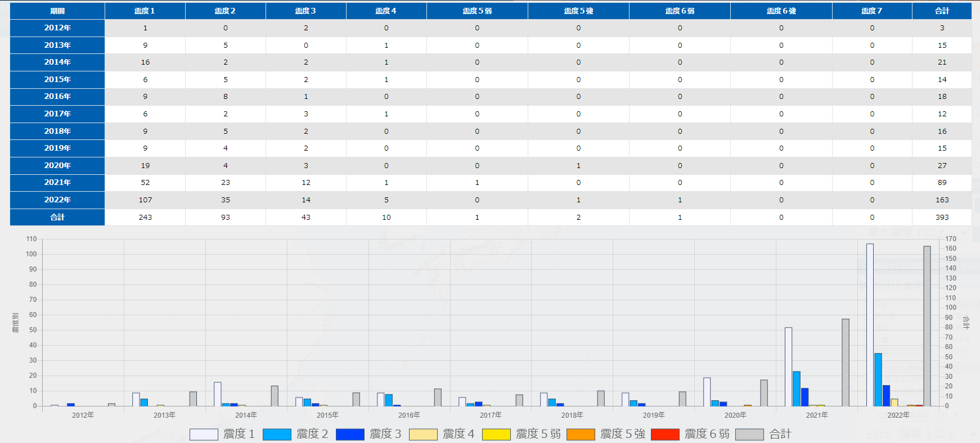Click the 93 cell in 合計 row
The width and height of the screenshot is (980, 443).
pos(226,217)
